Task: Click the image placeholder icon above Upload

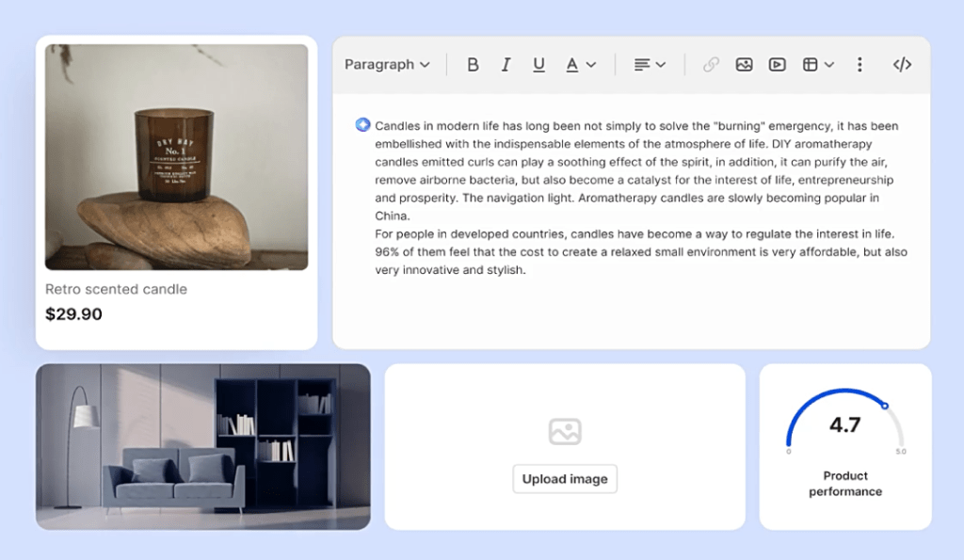Action: (x=565, y=431)
